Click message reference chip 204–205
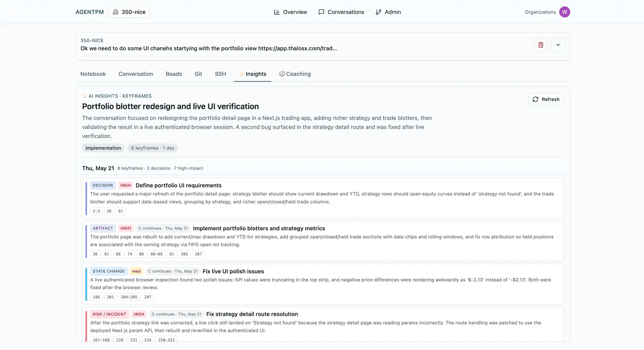 click(129, 297)
